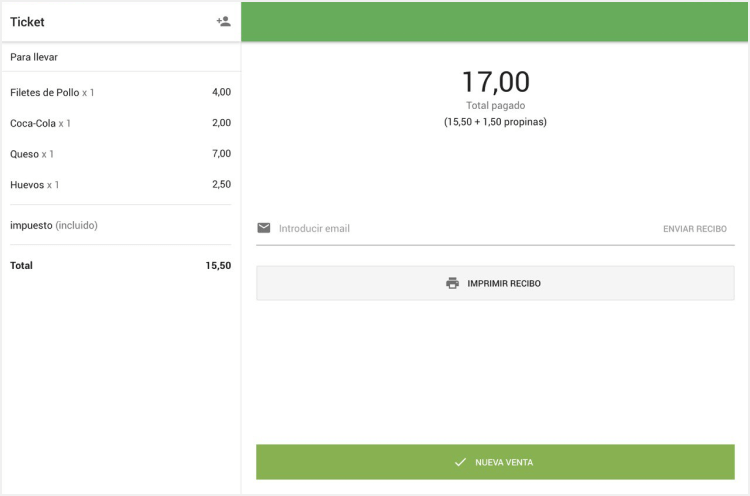Viewport: 750px width, 496px height.
Task: Click the 17,00 paid amount
Action: [495, 82]
